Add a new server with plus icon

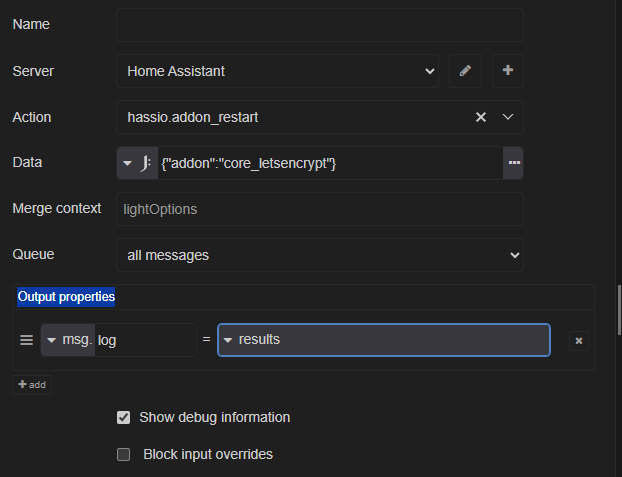click(x=507, y=71)
